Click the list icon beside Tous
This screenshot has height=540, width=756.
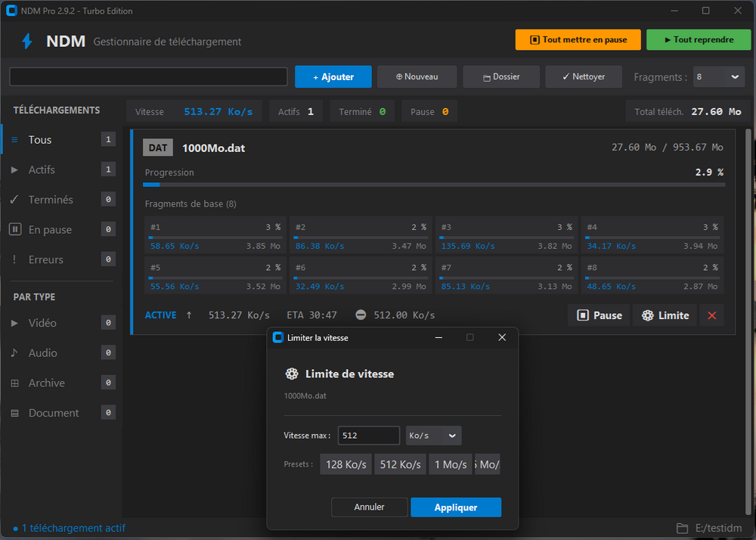click(14, 139)
